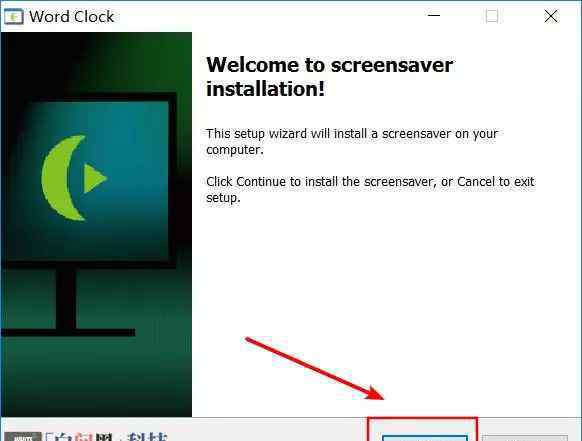Image resolution: width=582 pixels, height=441 pixels.
Task: Click the green crescent moon logo
Action: (x=63, y=178)
